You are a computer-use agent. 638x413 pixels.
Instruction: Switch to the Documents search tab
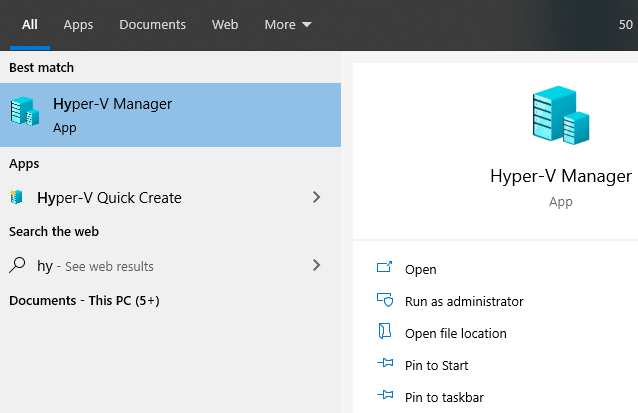click(153, 25)
